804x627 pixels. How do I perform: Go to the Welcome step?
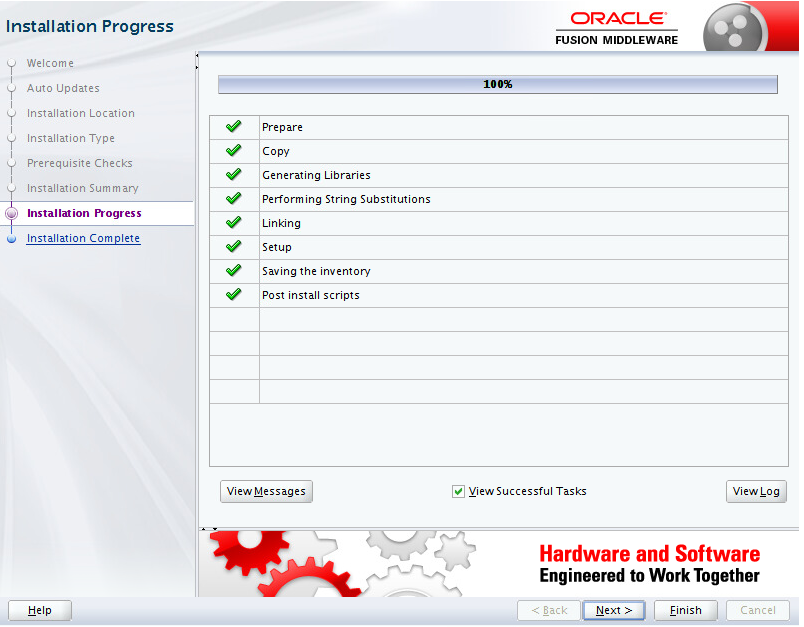50,63
